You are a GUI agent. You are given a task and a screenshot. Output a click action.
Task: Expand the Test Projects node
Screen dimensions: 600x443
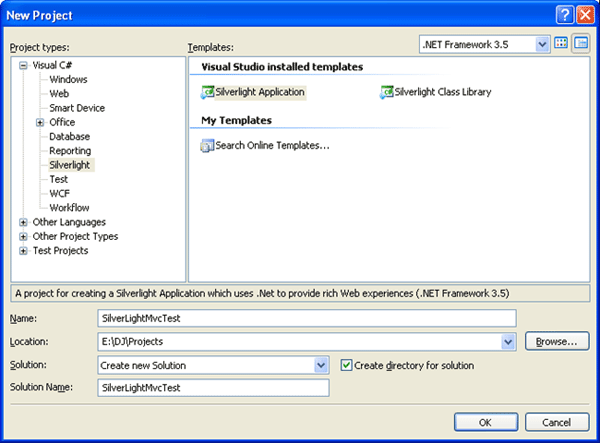(x=23, y=251)
